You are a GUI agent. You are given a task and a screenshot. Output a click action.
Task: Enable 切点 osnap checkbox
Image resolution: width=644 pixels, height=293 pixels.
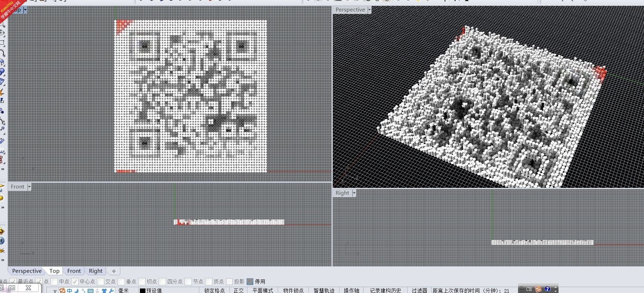[x=142, y=282]
